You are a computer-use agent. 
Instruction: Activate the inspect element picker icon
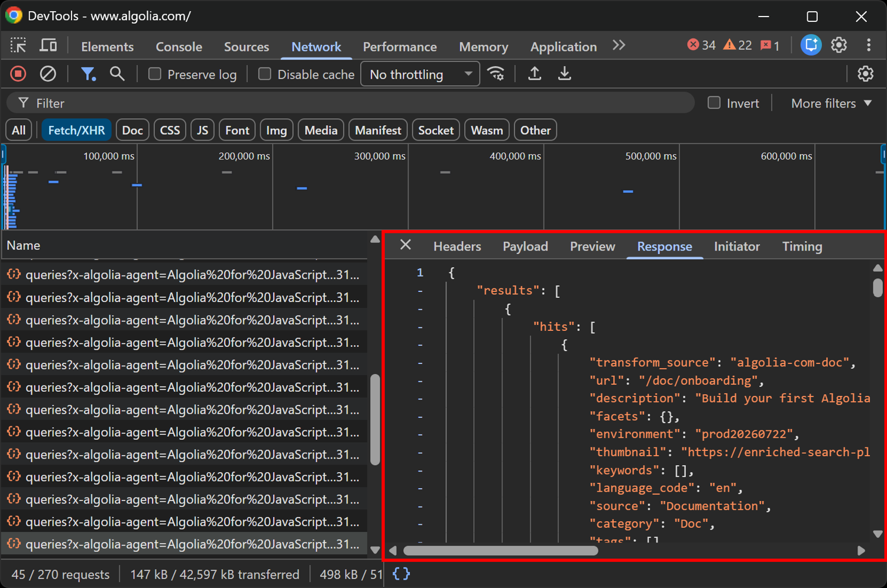pyautogui.click(x=18, y=46)
